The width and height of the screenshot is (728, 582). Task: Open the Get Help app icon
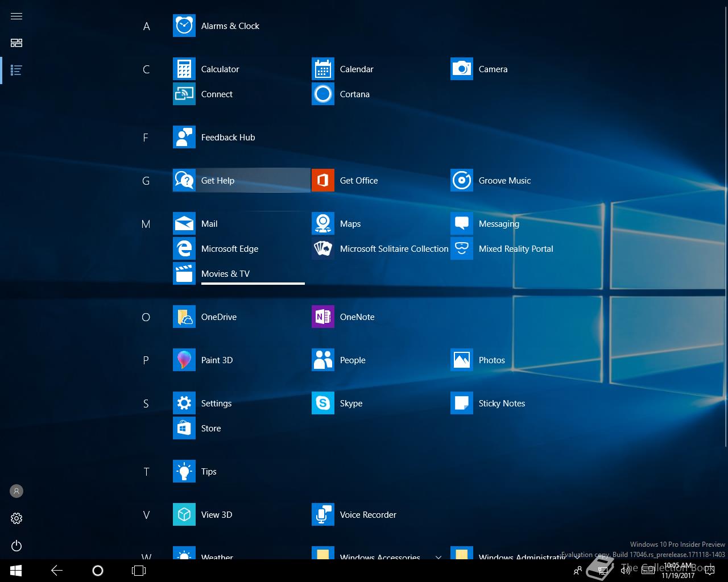(184, 181)
